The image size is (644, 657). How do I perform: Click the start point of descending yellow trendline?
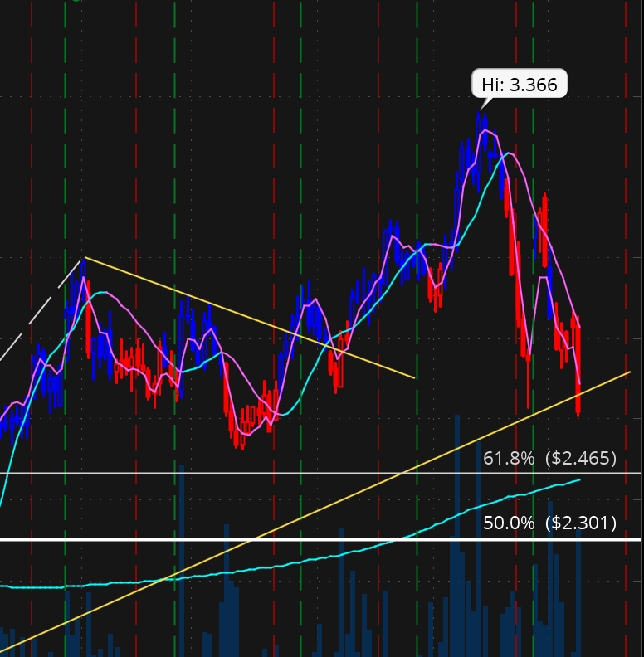(84, 258)
